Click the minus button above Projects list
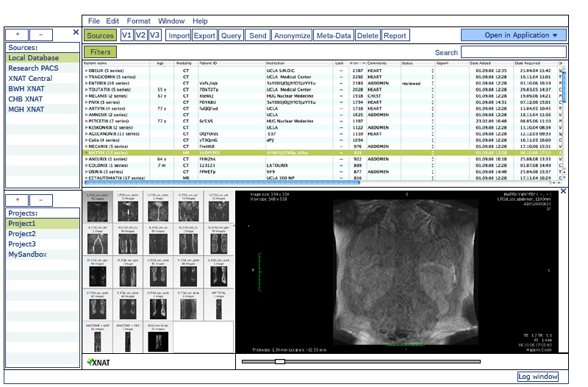Viewport: 588px width, 387px height. (40, 200)
